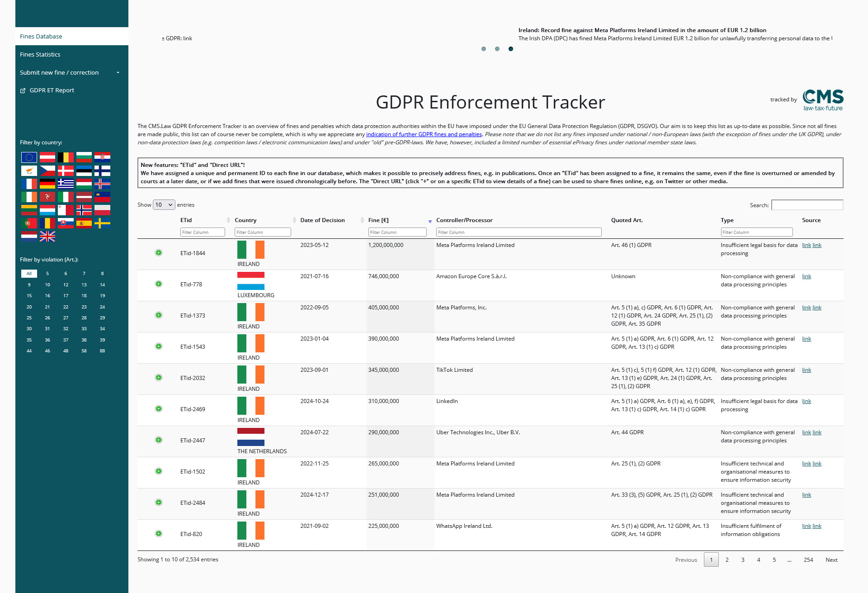Go to Fines Database sidebar item

pos(41,36)
